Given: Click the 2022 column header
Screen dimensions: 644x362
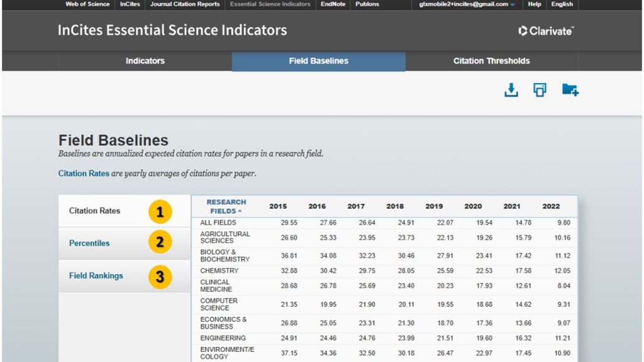Looking at the screenshot, I should click(x=551, y=206).
